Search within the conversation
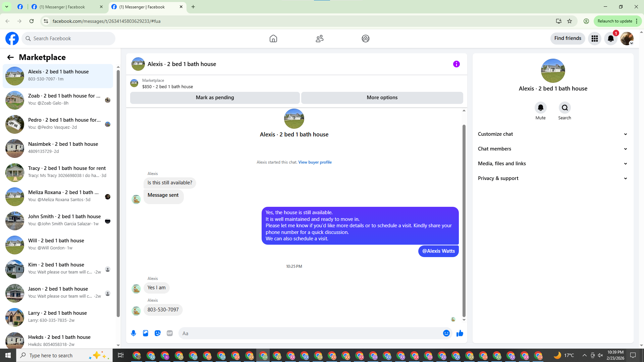The height and width of the screenshot is (362, 644). 565,108
